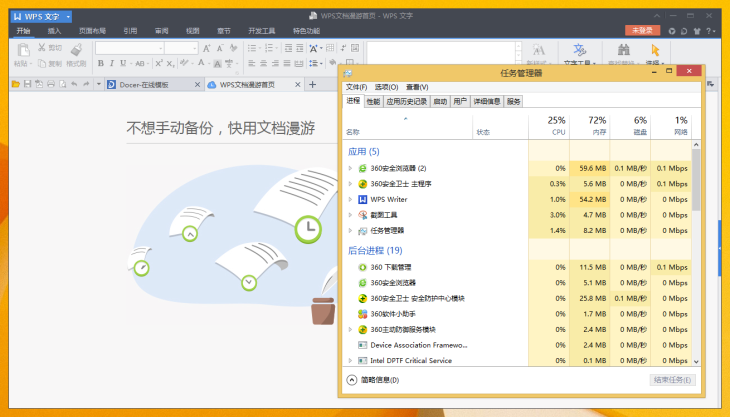Select the Device Association Framework row

[518, 345]
